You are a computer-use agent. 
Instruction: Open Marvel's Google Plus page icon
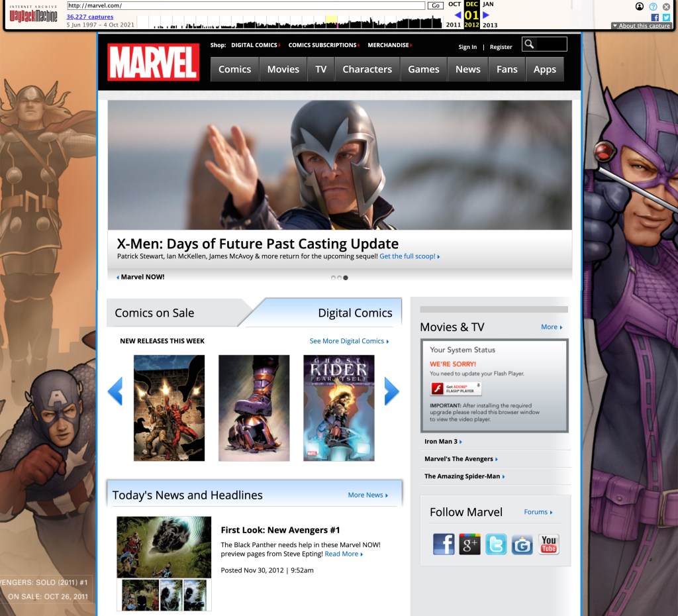469,544
